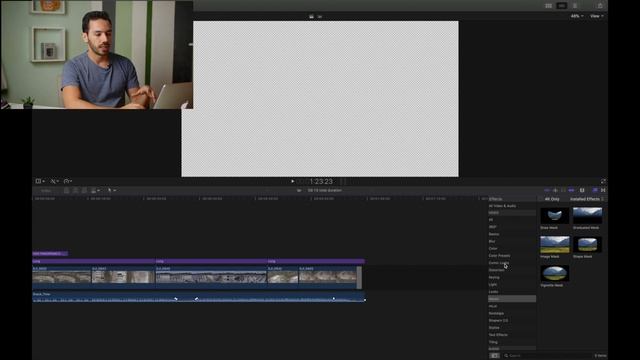
Task: Select the Color effects category
Action: [x=493, y=249]
